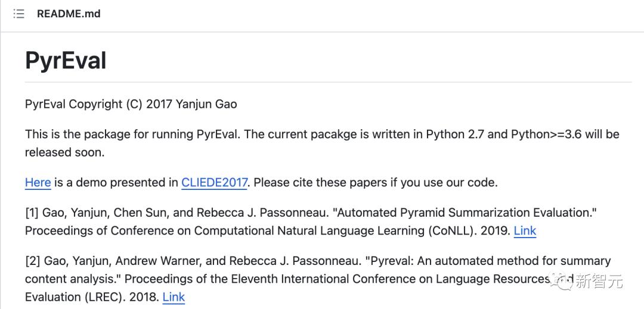Click the README.md file name

pyautogui.click(x=69, y=14)
